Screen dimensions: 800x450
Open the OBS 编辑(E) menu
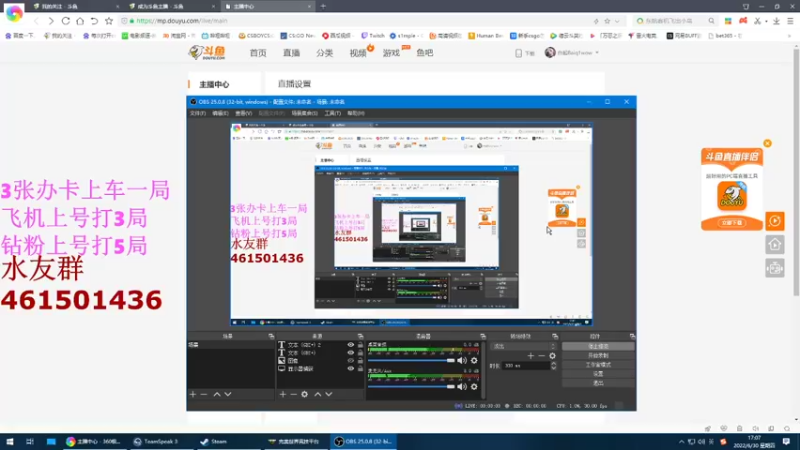pyautogui.click(x=220, y=113)
